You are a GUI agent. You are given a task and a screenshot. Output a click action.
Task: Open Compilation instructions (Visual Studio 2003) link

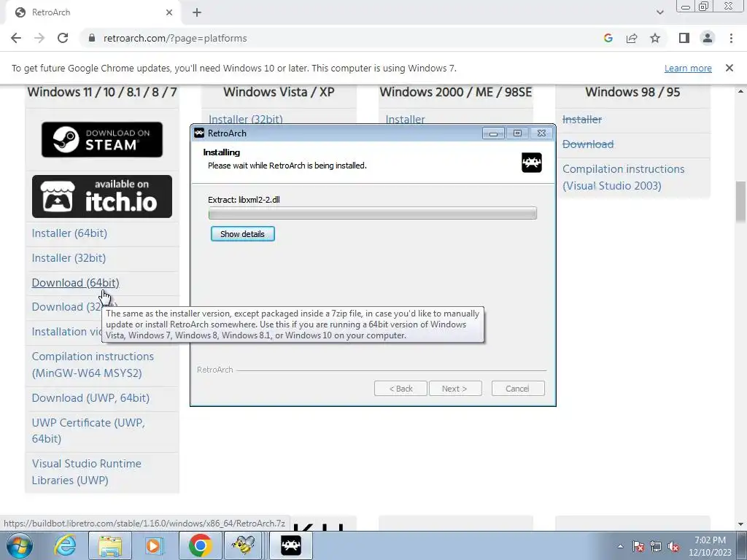click(623, 177)
